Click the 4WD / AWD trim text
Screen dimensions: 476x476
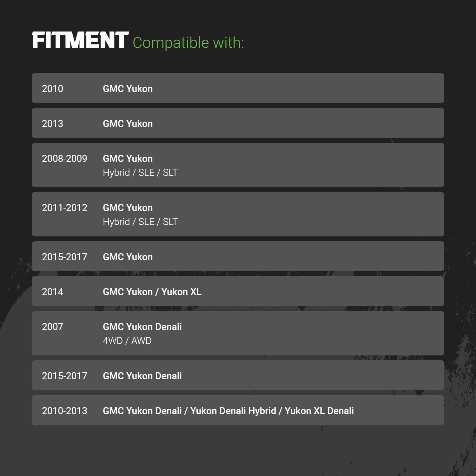[127, 341]
